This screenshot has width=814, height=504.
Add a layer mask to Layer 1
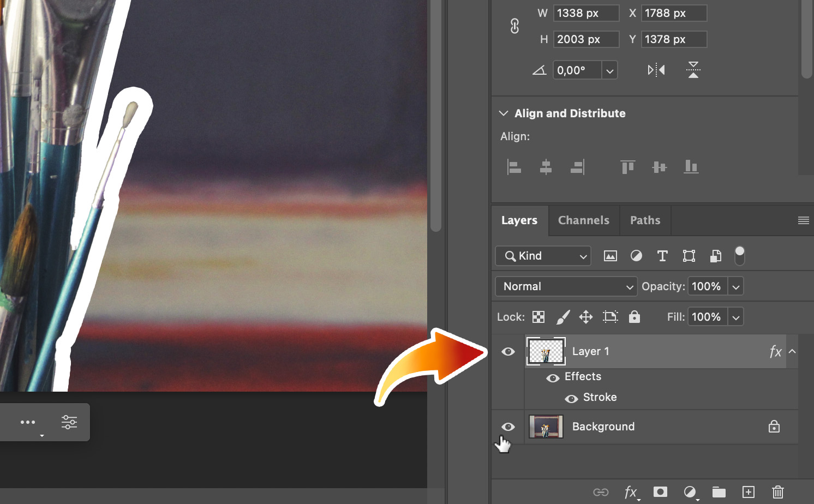[660, 491]
